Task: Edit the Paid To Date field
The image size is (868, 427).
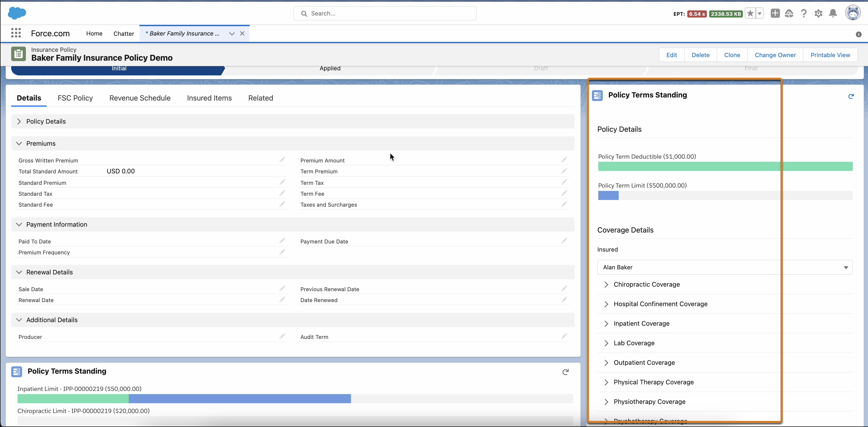Action: pyautogui.click(x=282, y=241)
